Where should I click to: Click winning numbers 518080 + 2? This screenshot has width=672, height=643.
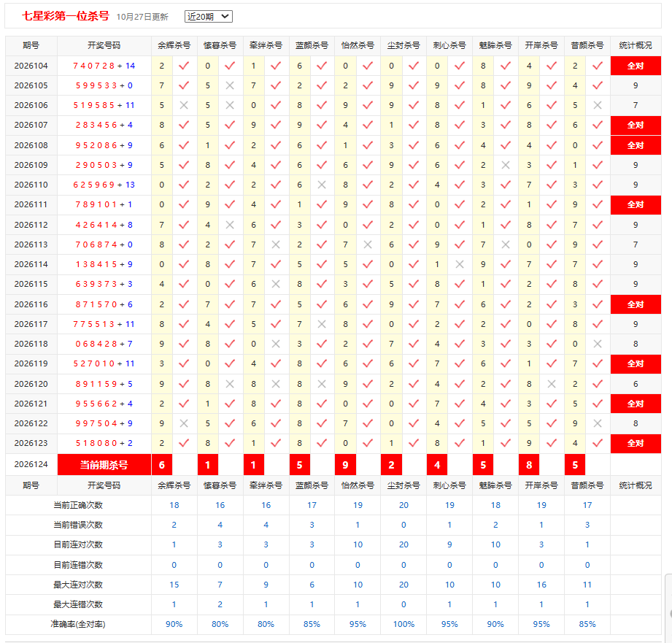tap(104, 443)
